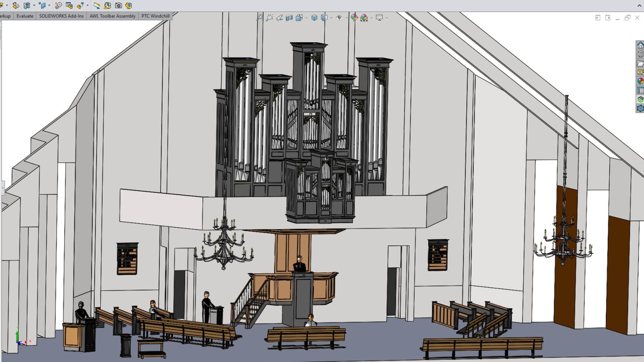This screenshot has height=362, width=644.
Task: Open the Exploded View dropdown arrow
Action: [x=87, y=5]
